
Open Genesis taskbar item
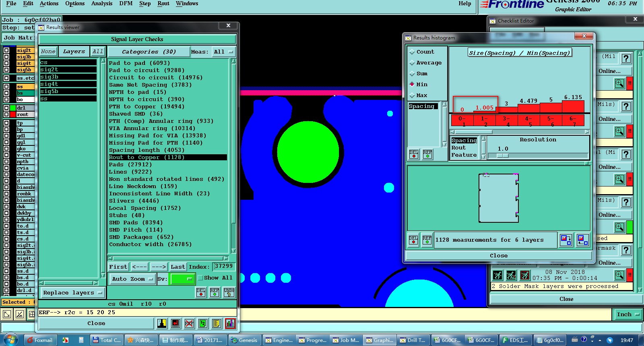[245, 340]
